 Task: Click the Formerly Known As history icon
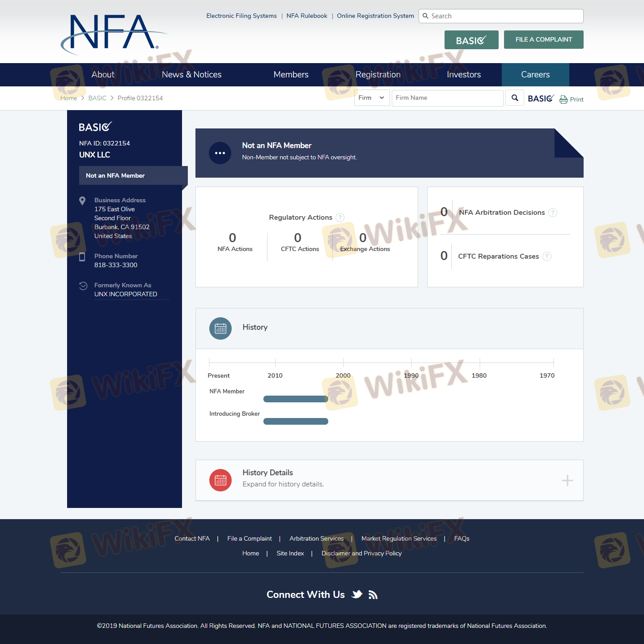[x=83, y=286]
